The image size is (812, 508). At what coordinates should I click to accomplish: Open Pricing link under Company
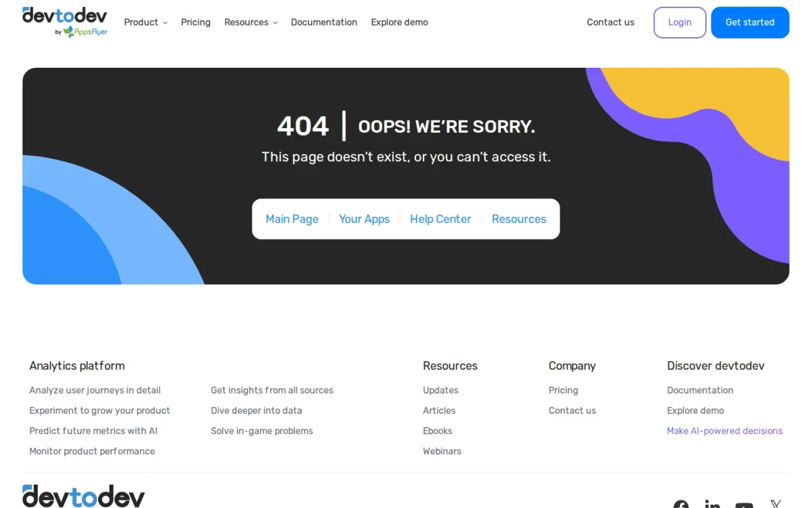pos(563,390)
